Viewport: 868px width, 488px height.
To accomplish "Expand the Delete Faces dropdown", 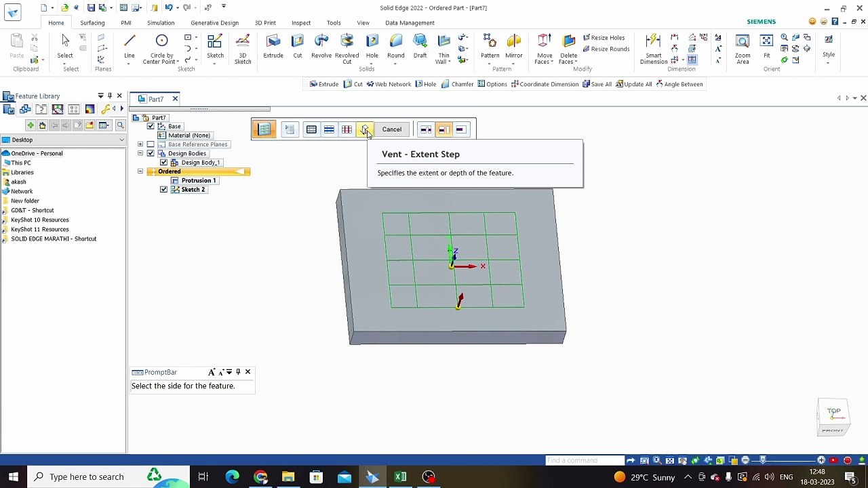I will pos(576,62).
